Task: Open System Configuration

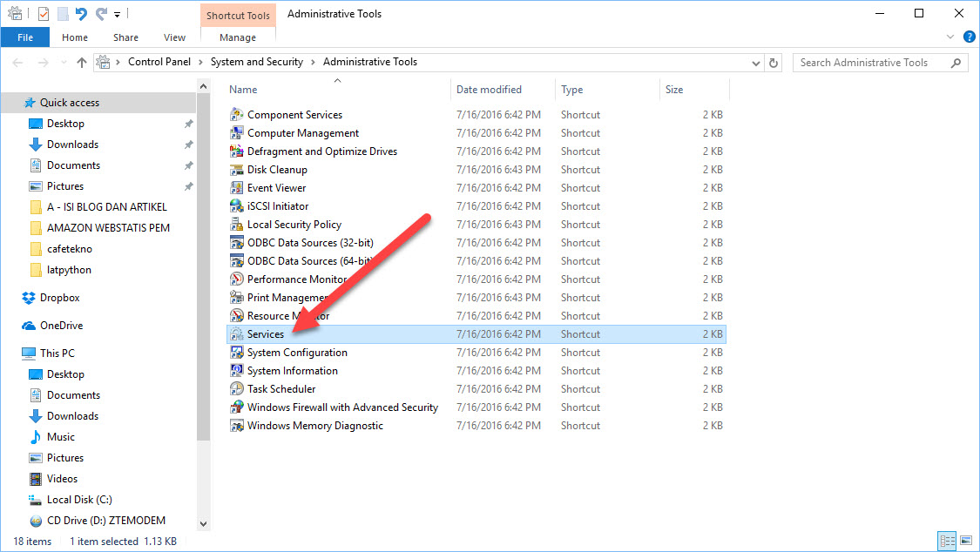Action: click(x=296, y=352)
